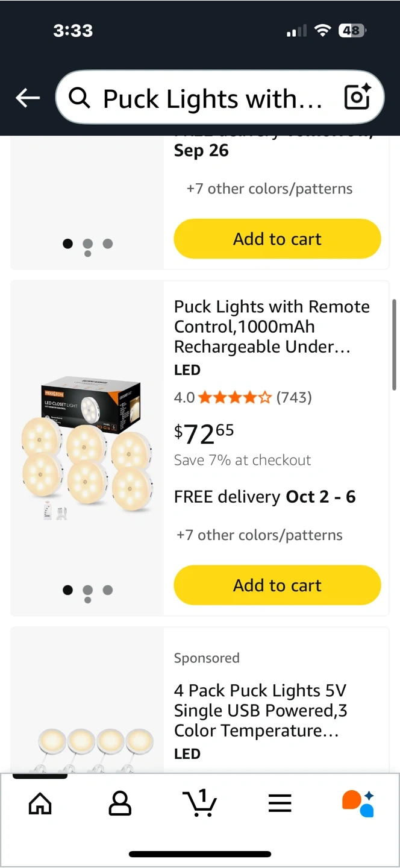
Task: Open Puck Lights with Remote Control title
Action: pyautogui.click(x=272, y=326)
